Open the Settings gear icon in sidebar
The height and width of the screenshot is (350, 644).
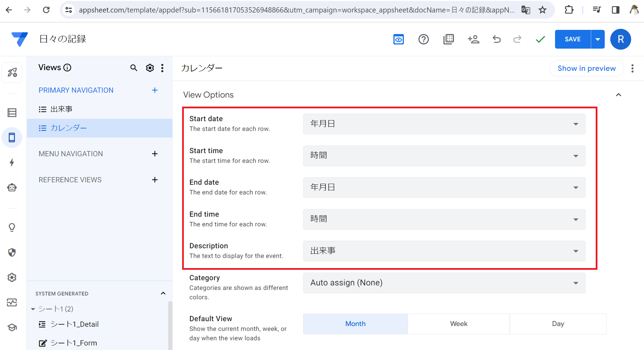click(x=12, y=277)
